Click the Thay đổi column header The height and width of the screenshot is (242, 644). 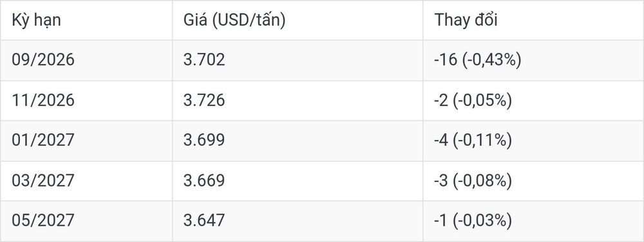[x=466, y=20]
